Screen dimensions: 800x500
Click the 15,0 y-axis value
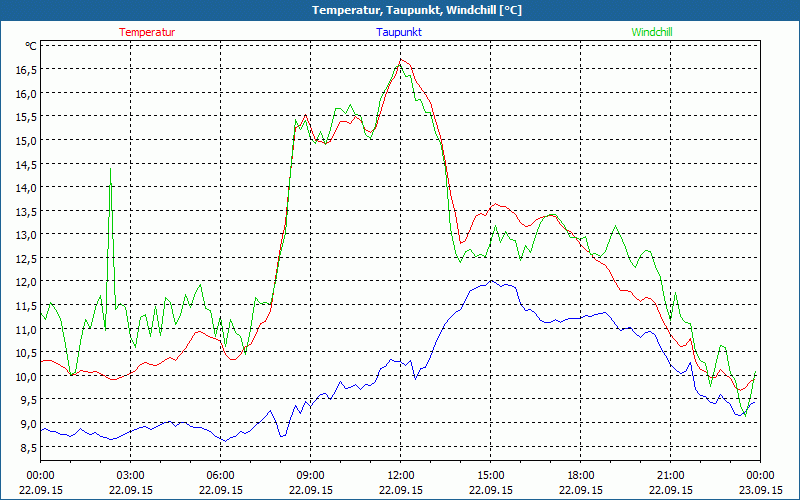[x=26, y=141]
